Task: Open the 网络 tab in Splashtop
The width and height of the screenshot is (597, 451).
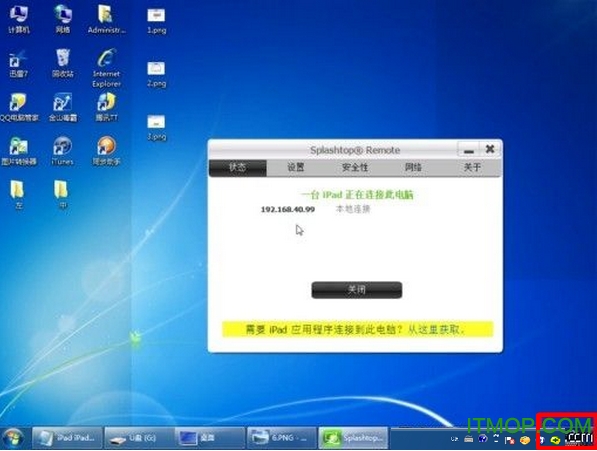Action: tap(413, 167)
